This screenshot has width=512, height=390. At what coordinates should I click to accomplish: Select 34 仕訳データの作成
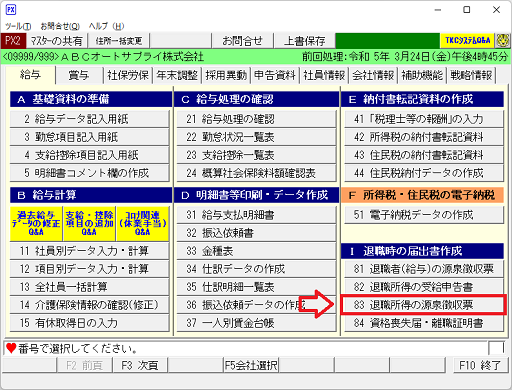coord(256,269)
